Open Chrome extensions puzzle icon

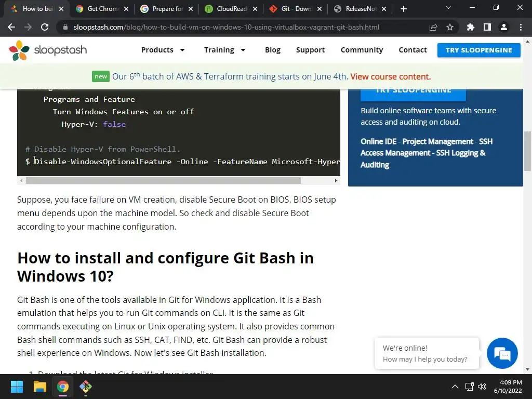click(x=471, y=27)
